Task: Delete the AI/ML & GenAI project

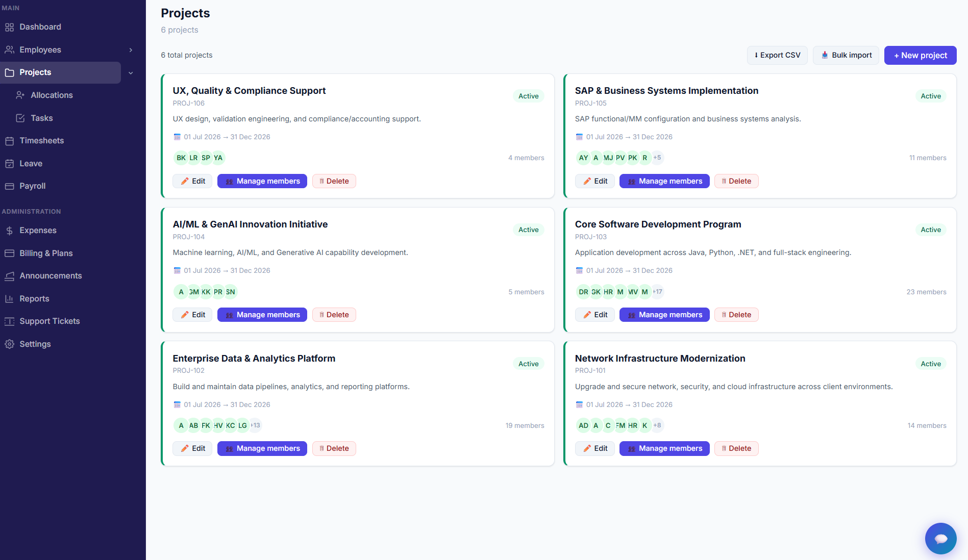Action: tap(334, 315)
